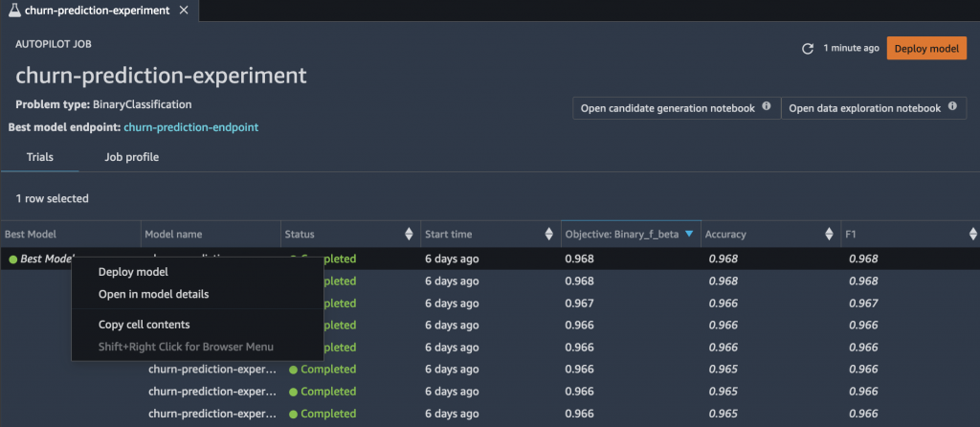Click the churn-prediction-experiment page heading
Screen dimensions: 980x427
pyautogui.click(x=161, y=76)
